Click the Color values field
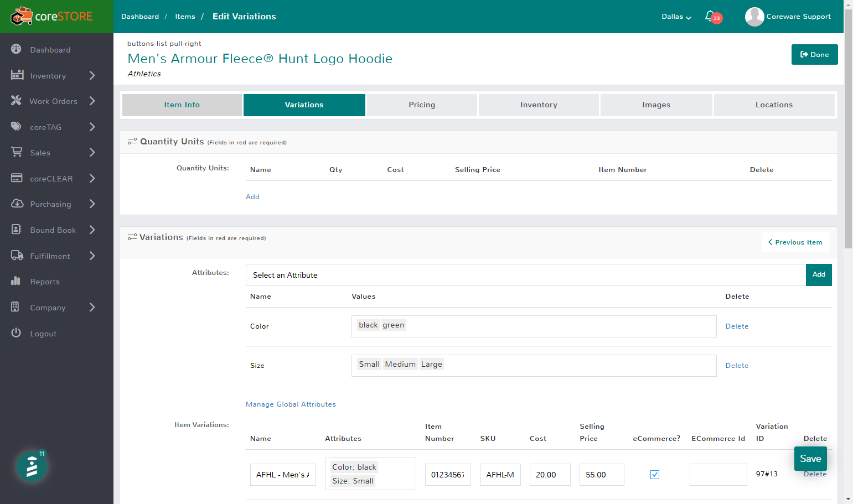This screenshot has height=504, width=853. pos(534,326)
